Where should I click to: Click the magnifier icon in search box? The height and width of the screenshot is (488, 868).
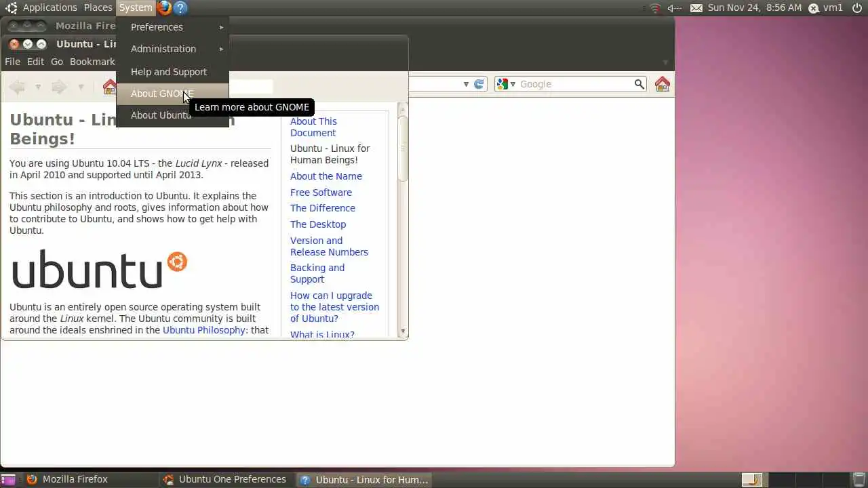click(x=639, y=84)
